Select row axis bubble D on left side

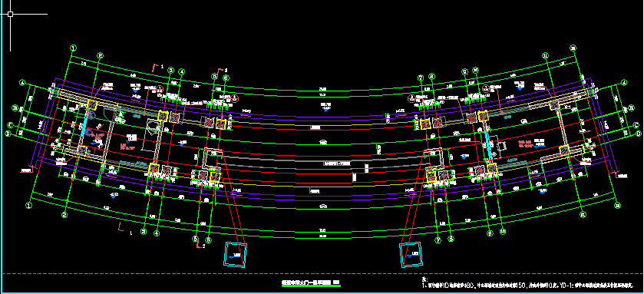pos(8,134)
